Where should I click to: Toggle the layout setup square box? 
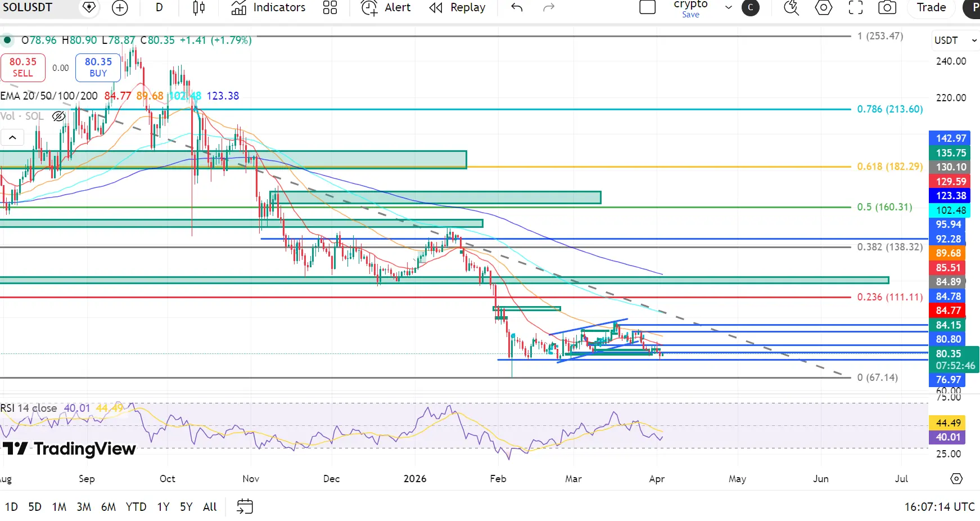point(648,8)
